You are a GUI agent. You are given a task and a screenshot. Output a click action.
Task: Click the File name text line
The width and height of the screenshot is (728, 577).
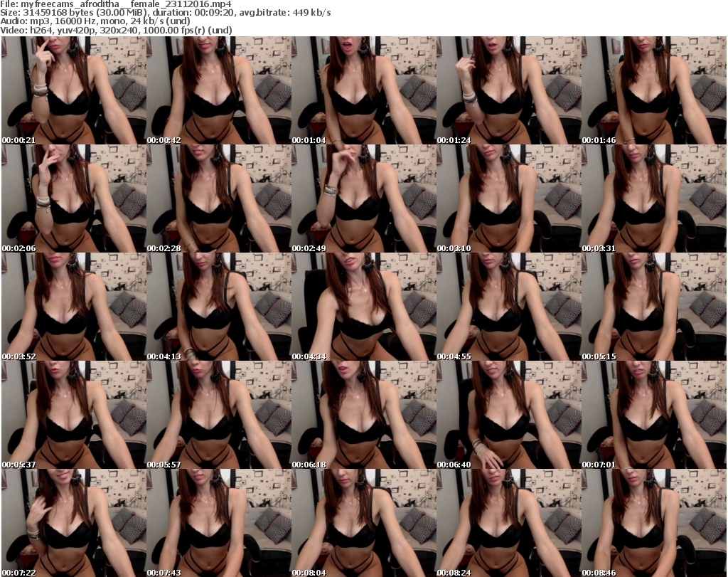[x=116, y=4]
